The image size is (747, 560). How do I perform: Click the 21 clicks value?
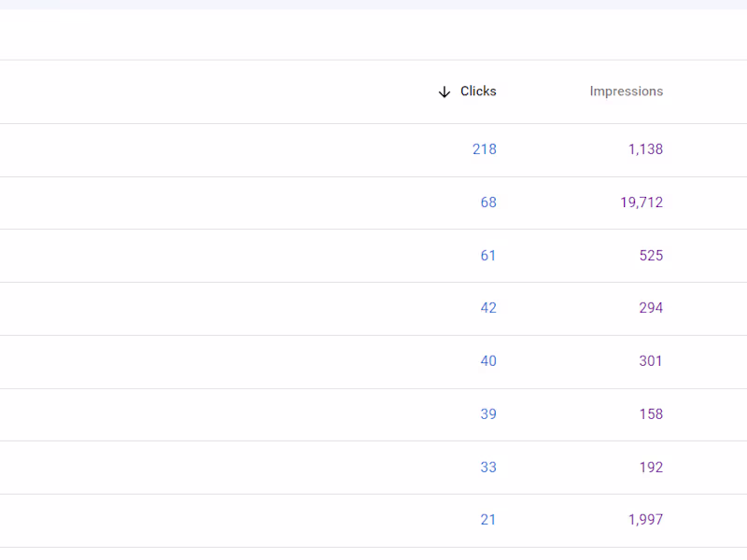coord(488,520)
